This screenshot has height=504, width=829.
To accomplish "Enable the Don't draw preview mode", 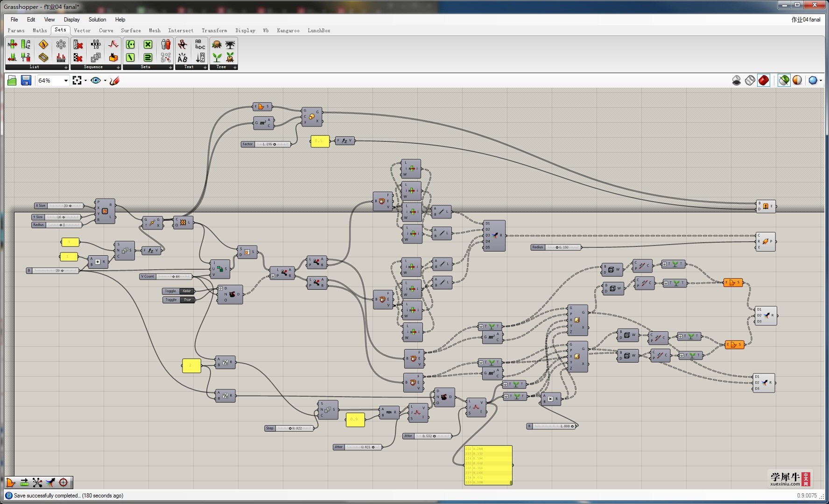I will click(737, 80).
